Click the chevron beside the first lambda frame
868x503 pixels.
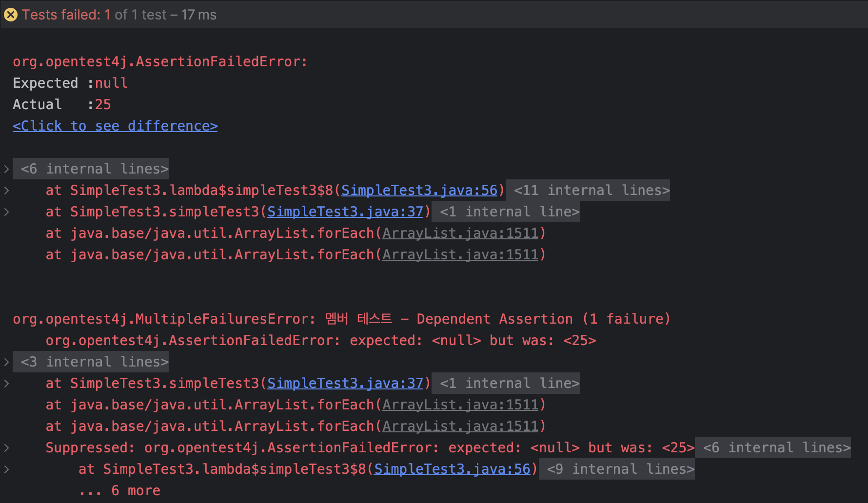pos(6,190)
